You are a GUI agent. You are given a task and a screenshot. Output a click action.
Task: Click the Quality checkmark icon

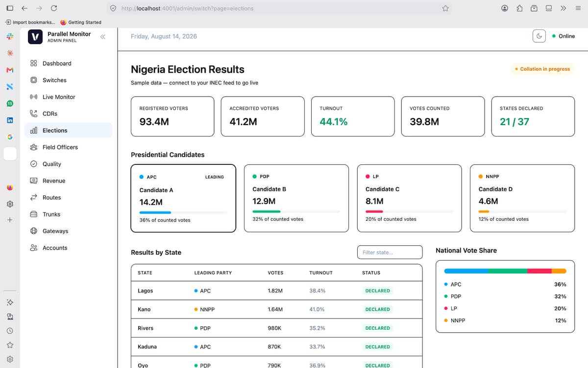[34, 164]
